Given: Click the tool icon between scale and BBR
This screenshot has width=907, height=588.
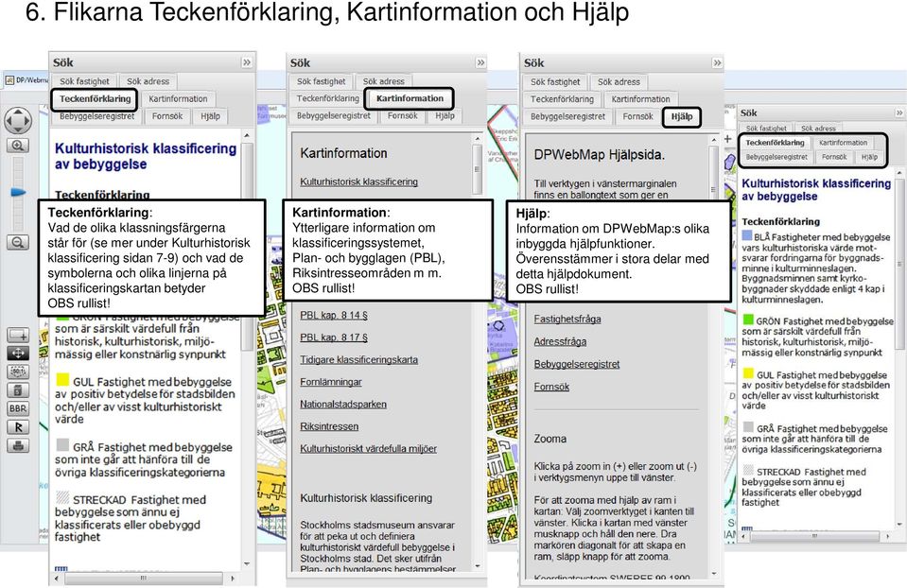Looking at the screenshot, I should pos(18,390).
